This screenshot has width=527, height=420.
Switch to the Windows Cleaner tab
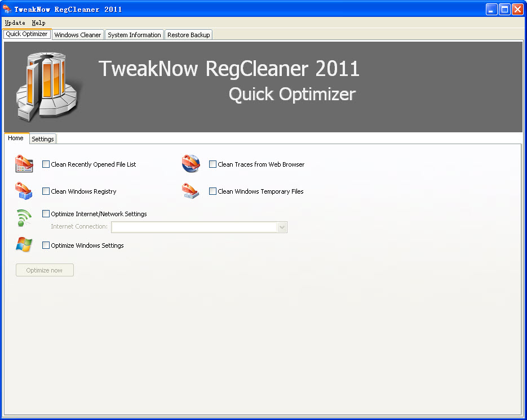[x=77, y=34]
